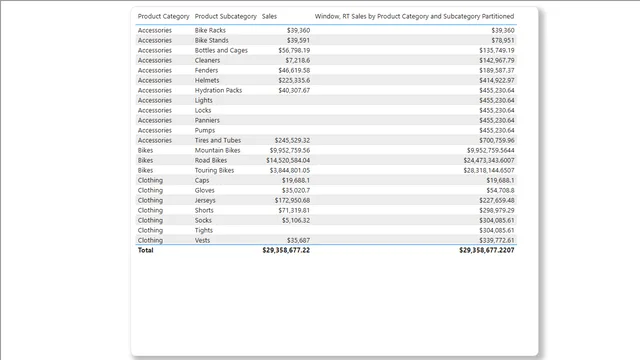Sort by Product Subcategory column header

pos(225,16)
